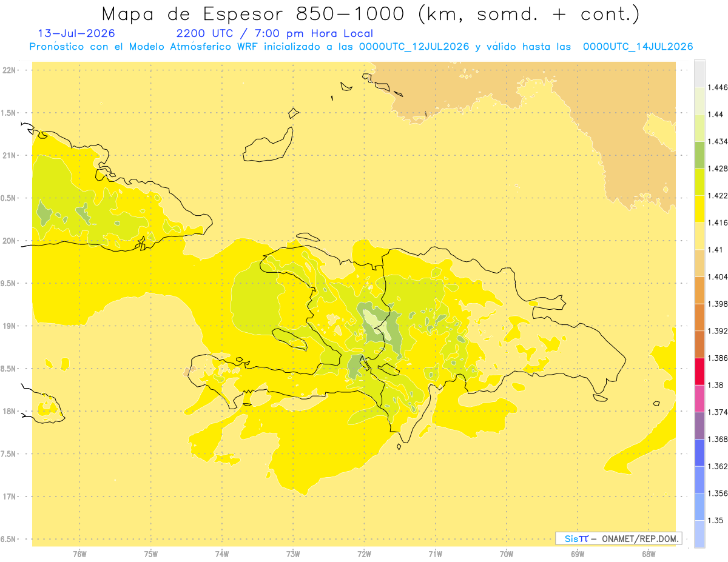Click the longitude axis label '76W'
Viewport: 728px width, 562px height.
click(x=79, y=554)
